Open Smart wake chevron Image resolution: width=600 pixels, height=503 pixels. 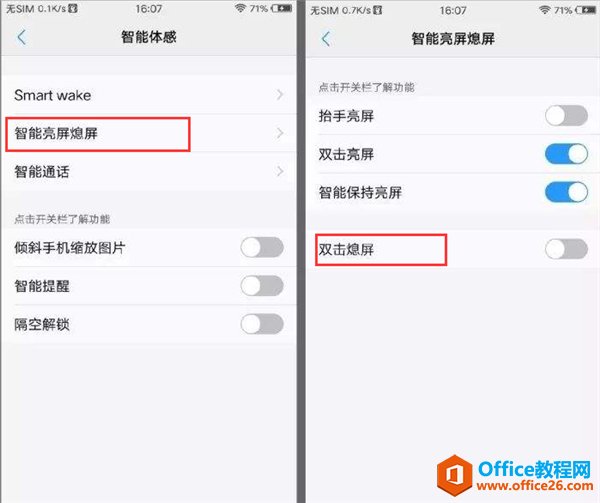280,94
